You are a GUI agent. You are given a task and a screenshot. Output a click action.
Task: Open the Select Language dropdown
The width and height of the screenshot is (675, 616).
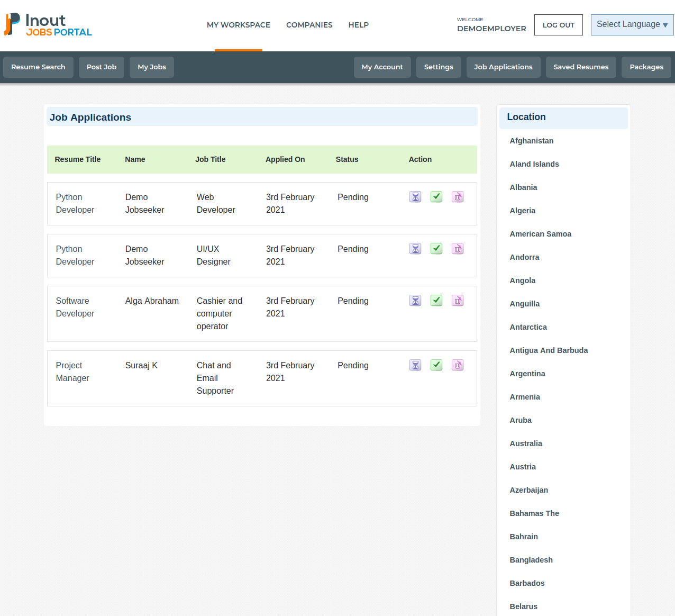coord(632,24)
